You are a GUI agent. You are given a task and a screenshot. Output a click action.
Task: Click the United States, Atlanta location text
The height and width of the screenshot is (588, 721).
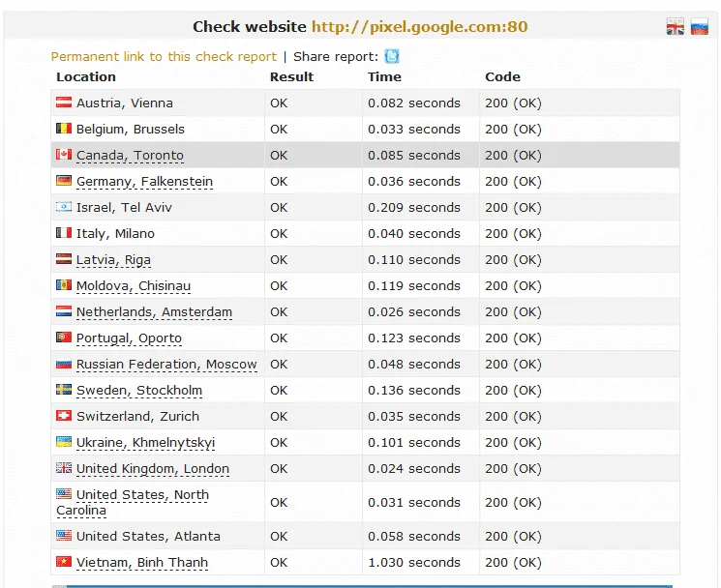click(x=148, y=536)
